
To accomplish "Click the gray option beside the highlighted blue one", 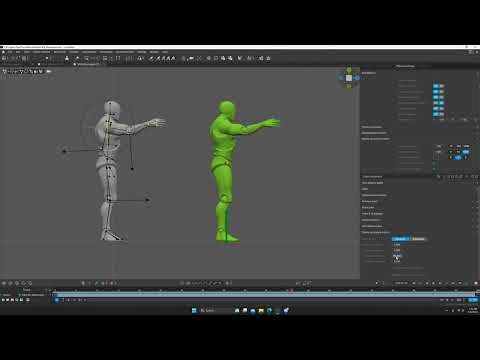I will click(x=418, y=239).
